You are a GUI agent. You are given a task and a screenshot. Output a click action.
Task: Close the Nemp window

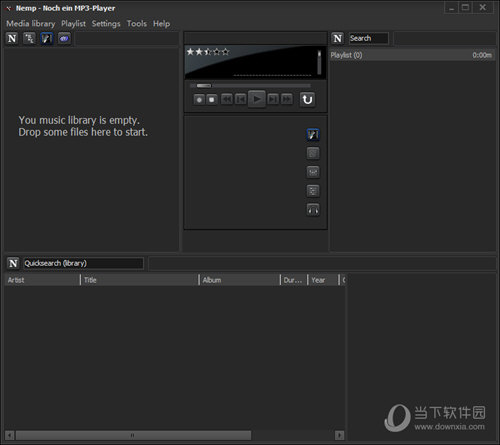(483, 8)
